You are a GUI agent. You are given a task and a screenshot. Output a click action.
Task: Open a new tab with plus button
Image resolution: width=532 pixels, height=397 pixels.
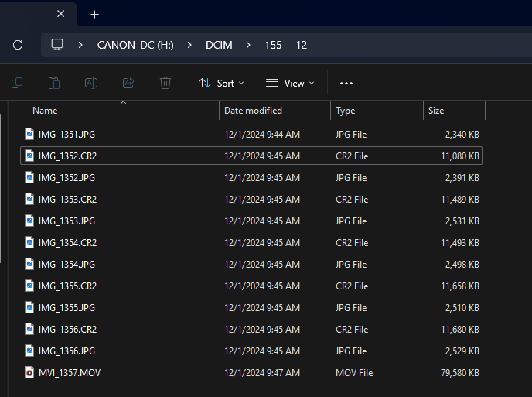pyautogui.click(x=95, y=14)
